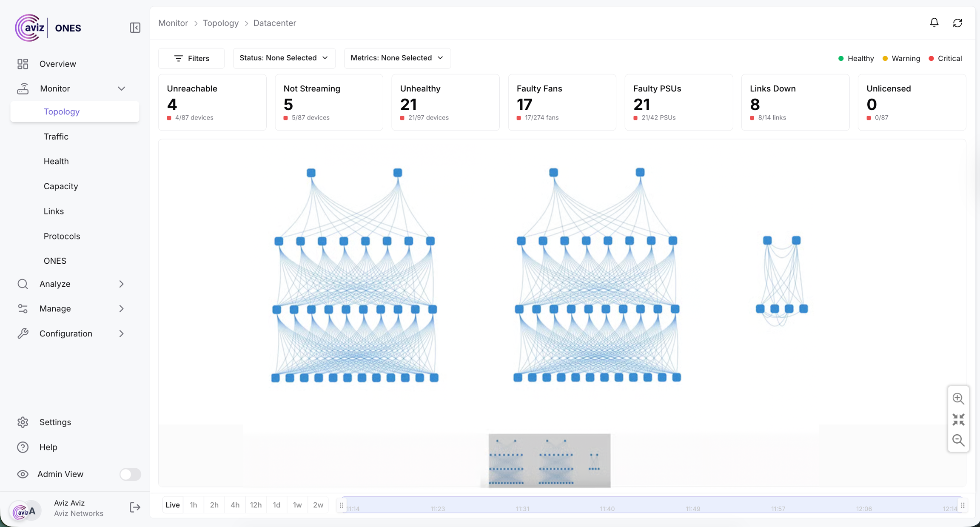Screen dimensions: 980x527
Task: Open the Traffic page in Monitor
Action: pyautogui.click(x=56, y=137)
